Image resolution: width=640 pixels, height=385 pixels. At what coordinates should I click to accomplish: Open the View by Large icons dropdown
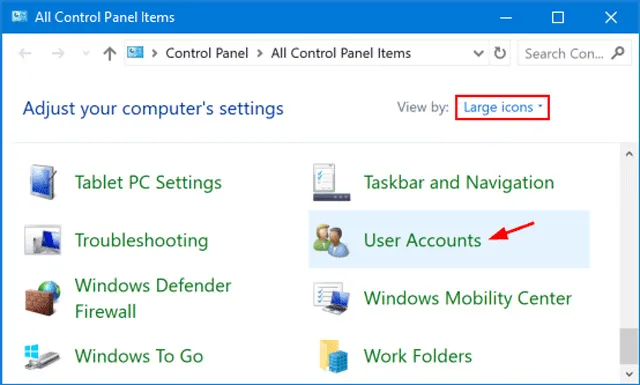(502, 107)
